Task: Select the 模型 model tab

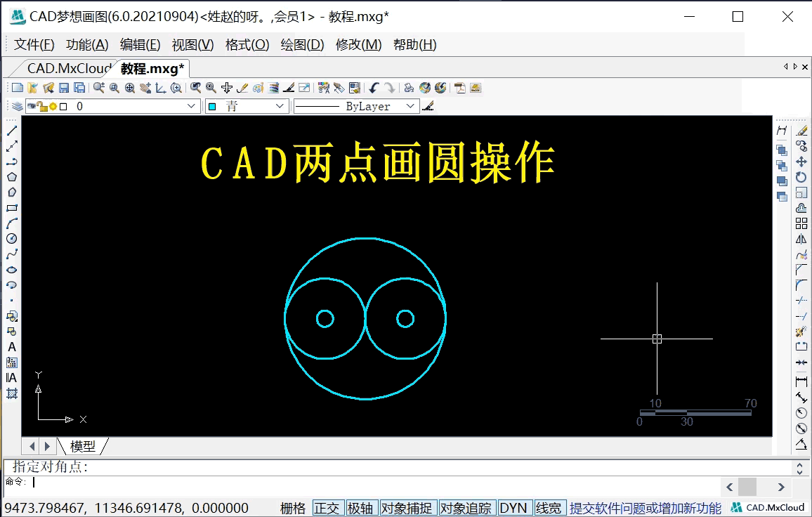Action: (x=83, y=446)
